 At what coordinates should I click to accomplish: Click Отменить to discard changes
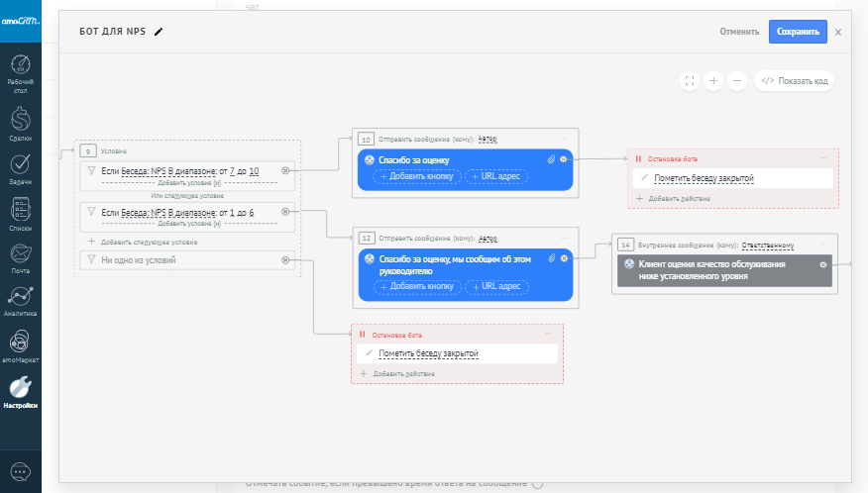[x=739, y=32]
